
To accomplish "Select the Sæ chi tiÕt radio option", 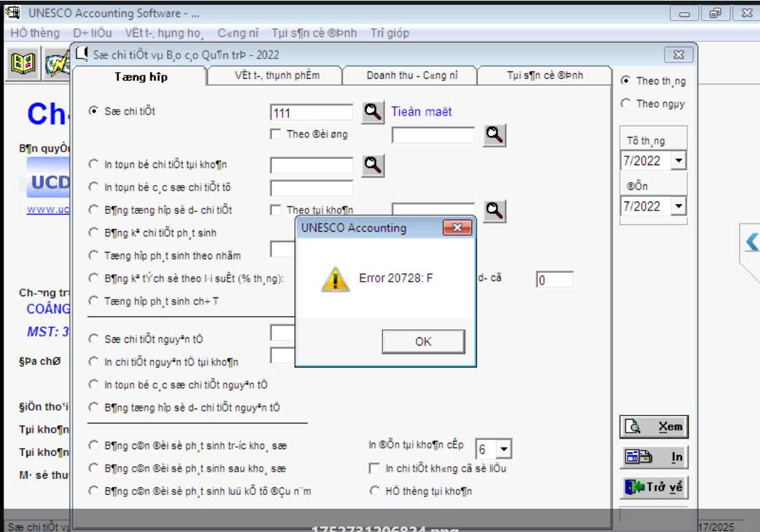I will (93, 111).
